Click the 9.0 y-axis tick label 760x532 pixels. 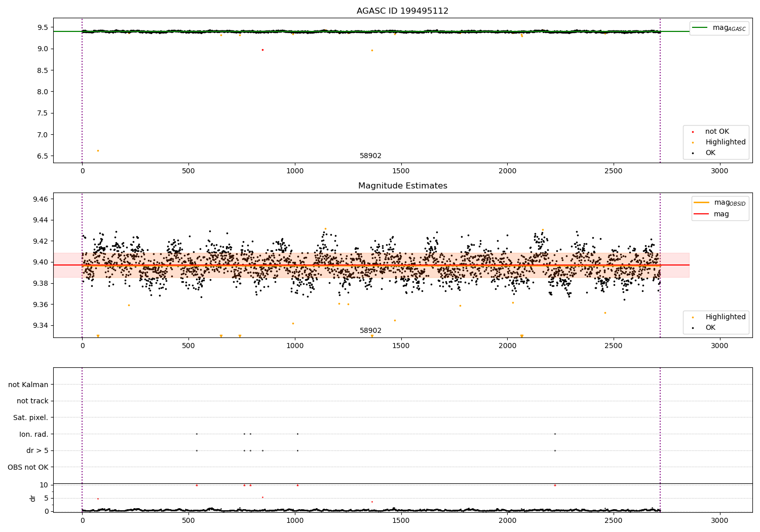click(x=43, y=49)
